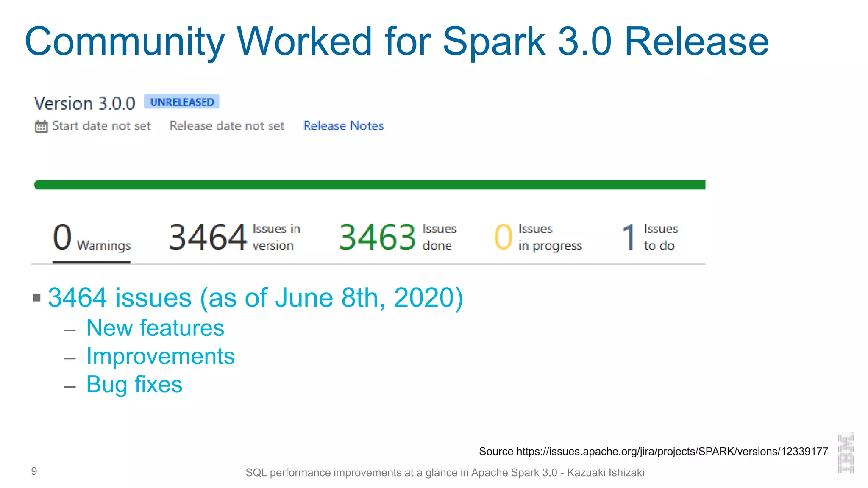The image size is (868, 488).
Task: Click the '3464 issues (as of June 8th, 2020)' bullet
Action: [x=256, y=298]
